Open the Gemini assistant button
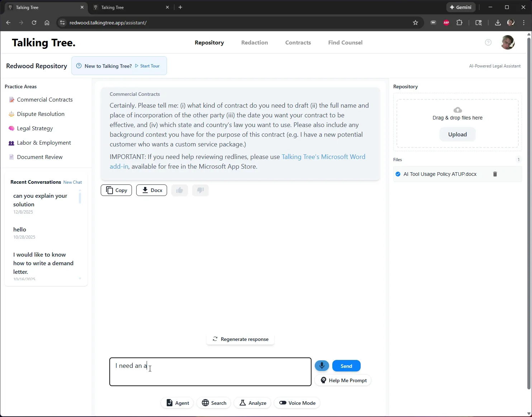The height and width of the screenshot is (417, 532). (x=461, y=7)
